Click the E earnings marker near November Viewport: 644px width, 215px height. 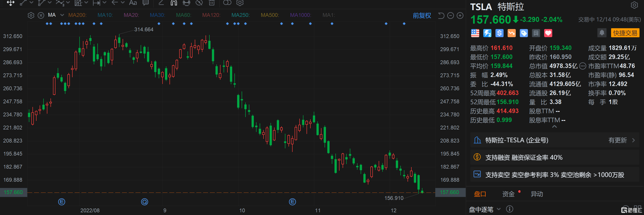coord(292,202)
